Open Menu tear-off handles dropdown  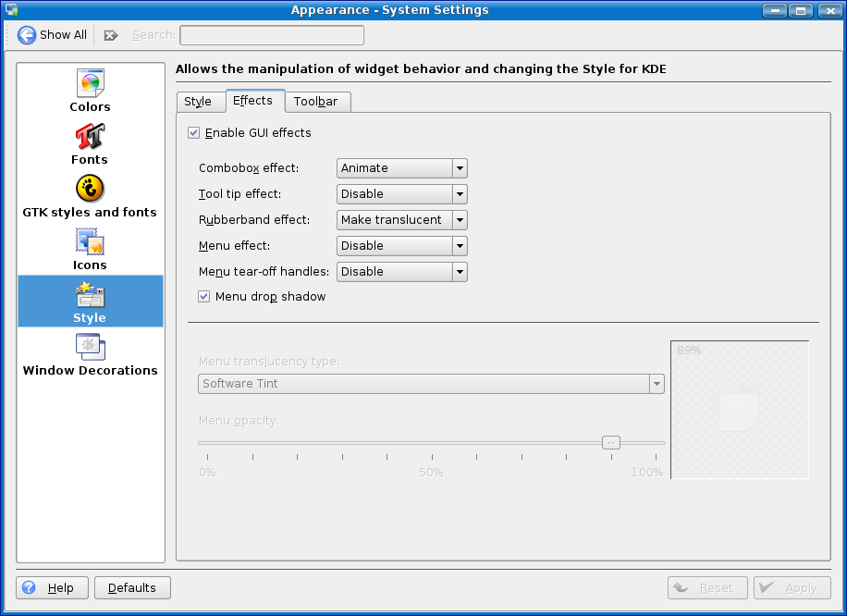401,272
